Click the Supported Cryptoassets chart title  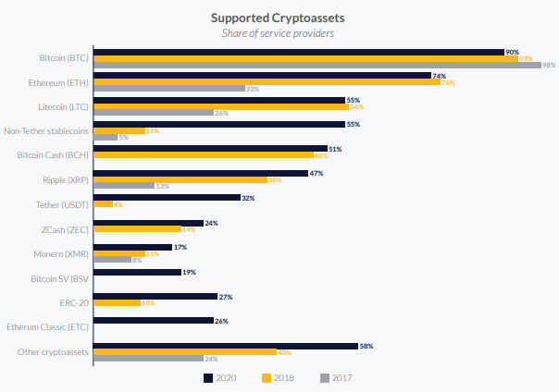tap(278, 18)
